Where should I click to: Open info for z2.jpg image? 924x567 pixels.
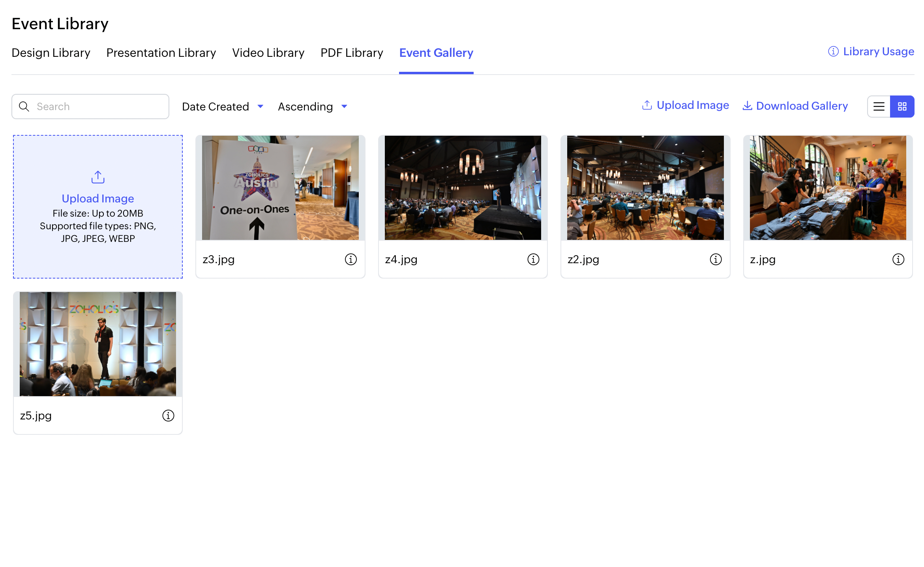click(x=715, y=259)
